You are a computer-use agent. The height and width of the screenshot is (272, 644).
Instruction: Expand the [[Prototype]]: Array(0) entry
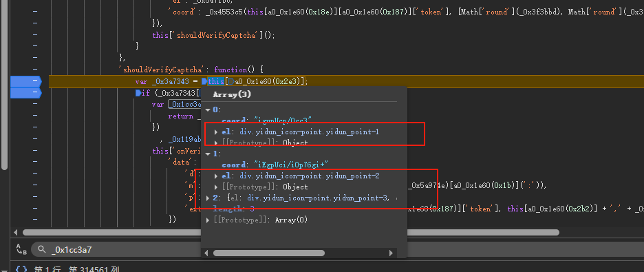click(x=207, y=220)
